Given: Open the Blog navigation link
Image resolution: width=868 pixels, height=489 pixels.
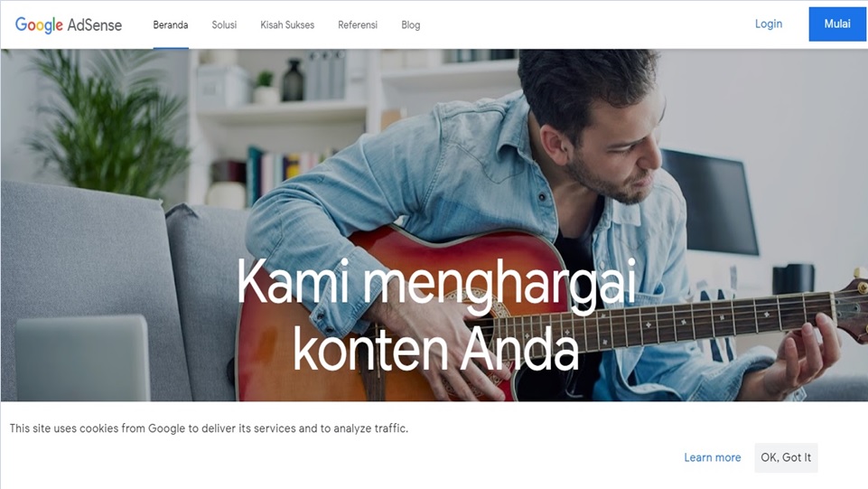Looking at the screenshot, I should click(x=411, y=25).
